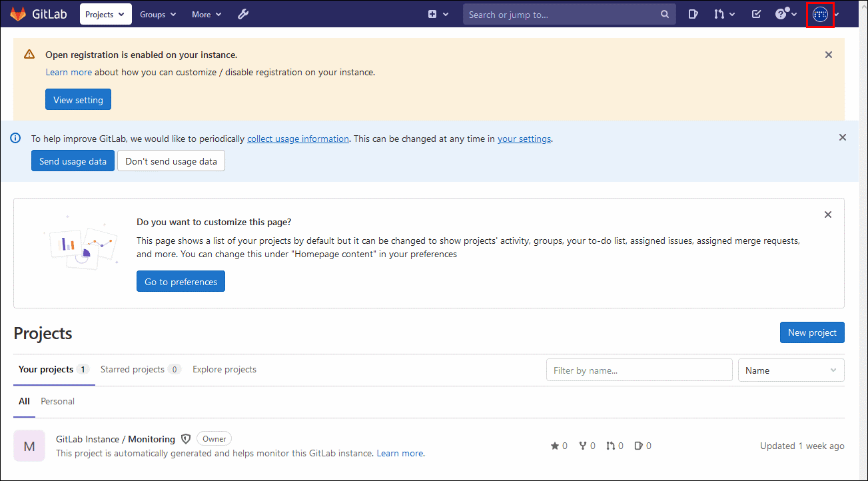The height and width of the screenshot is (481, 868).
Task: Expand the Projects navbar dropdown
Action: [105, 14]
